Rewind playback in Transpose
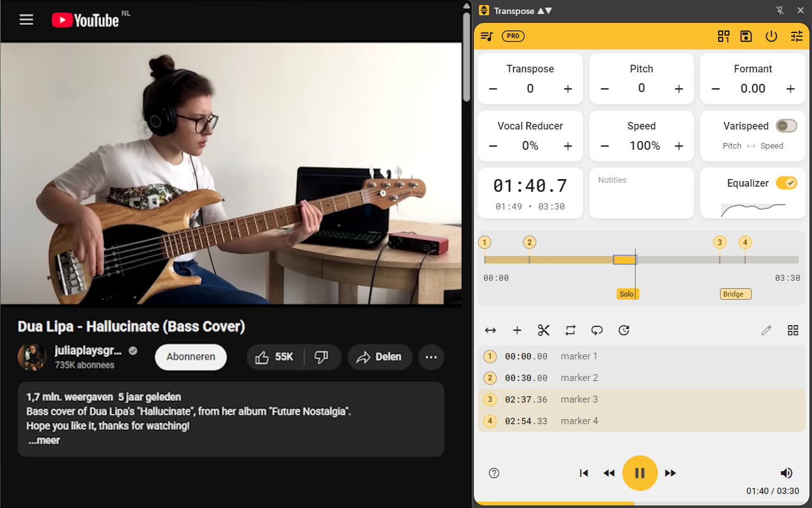 [609, 473]
